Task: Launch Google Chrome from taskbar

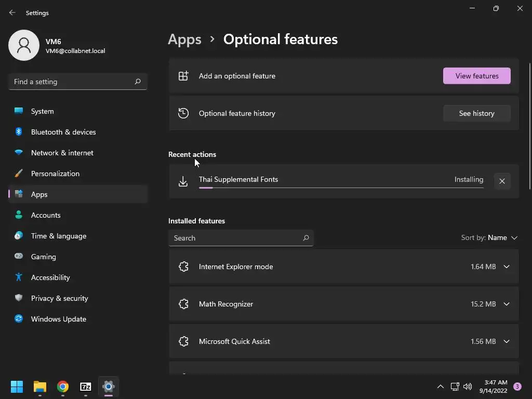Action: 63,387
